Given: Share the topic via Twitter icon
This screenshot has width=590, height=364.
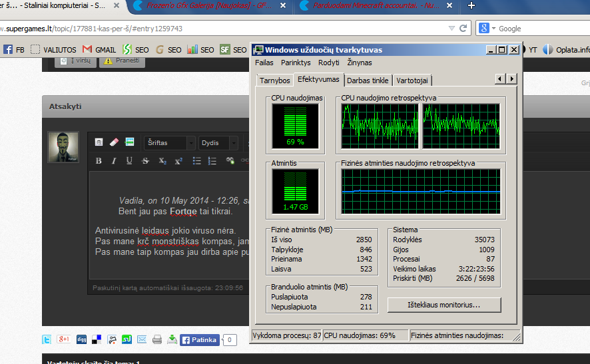Looking at the screenshot, I should point(47,340).
